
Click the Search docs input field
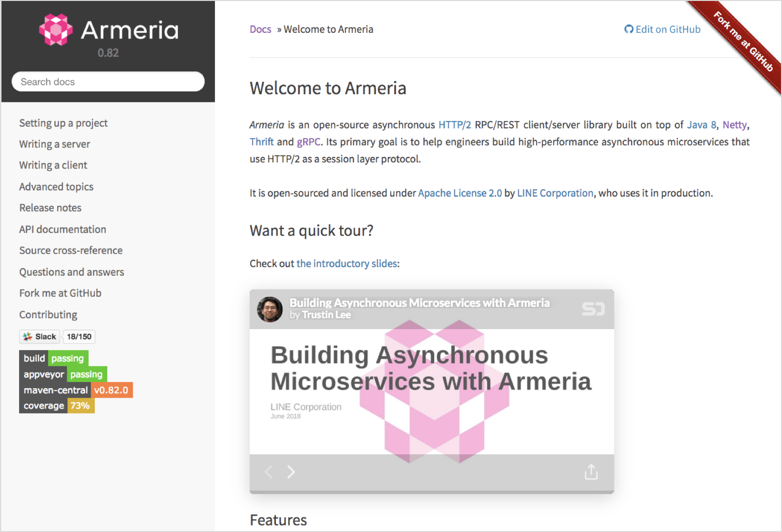[x=108, y=81]
